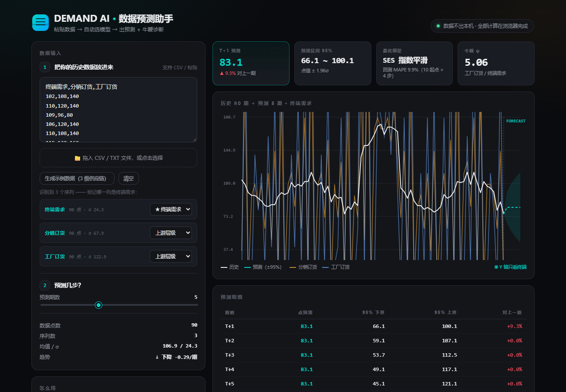566x392 pixels.
Task: Click the 121.1 upper bound cell
Action: pyautogui.click(x=449, y=384)
